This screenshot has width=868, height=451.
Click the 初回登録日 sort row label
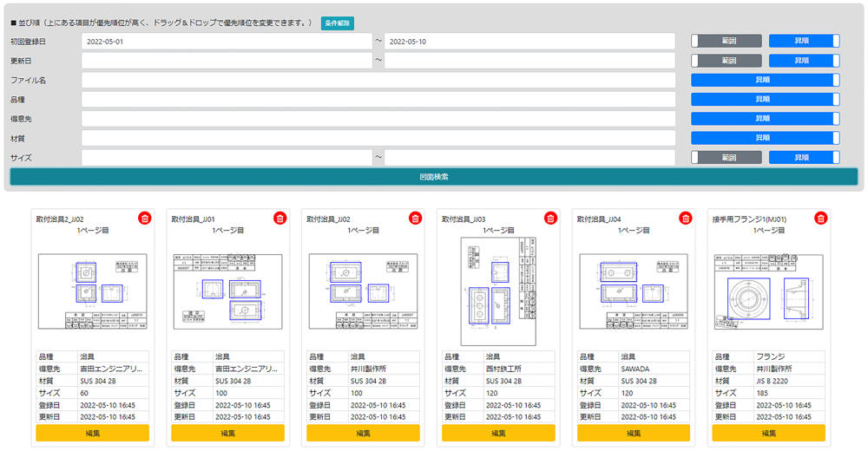29,42
